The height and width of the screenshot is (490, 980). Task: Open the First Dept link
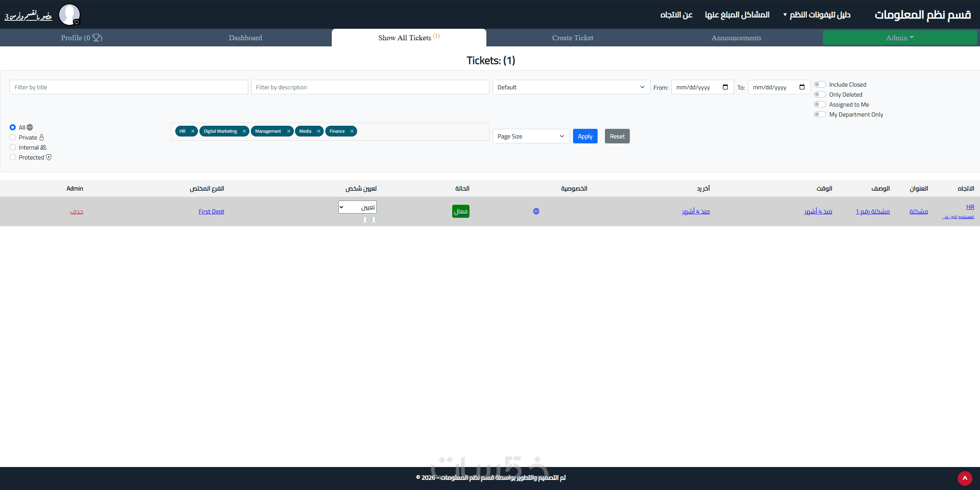point(211,211)
